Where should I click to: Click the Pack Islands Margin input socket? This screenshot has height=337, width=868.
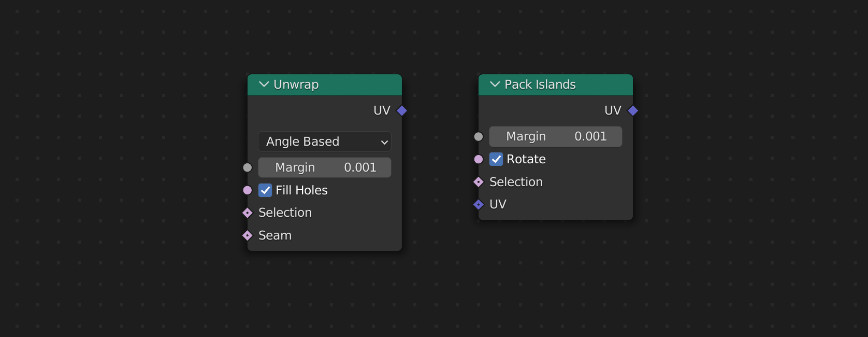click(x=479, y=136)
